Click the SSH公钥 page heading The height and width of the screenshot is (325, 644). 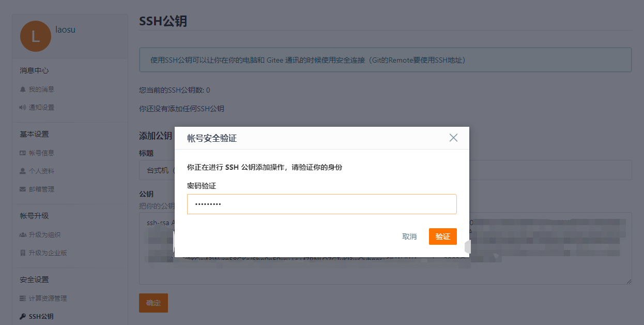[163, 21]
